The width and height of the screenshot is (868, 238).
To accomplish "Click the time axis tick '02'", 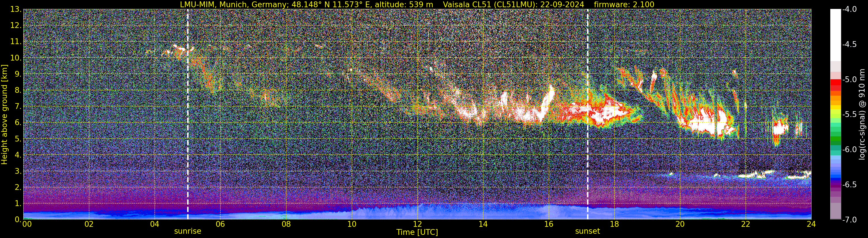I will pyautogui.click(x=89, y=224).
